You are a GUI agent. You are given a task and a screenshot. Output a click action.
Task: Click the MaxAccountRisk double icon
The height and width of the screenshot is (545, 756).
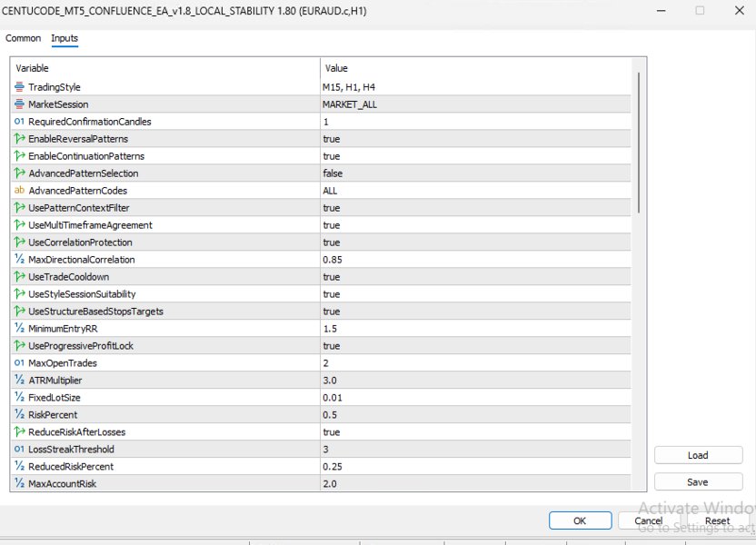pos(19,483)
